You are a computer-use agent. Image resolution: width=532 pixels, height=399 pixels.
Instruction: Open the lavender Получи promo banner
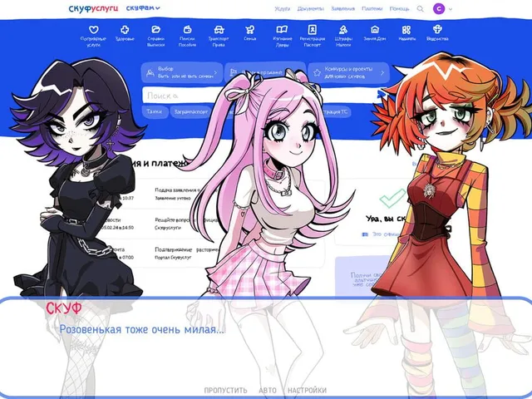tap(362, 277)
